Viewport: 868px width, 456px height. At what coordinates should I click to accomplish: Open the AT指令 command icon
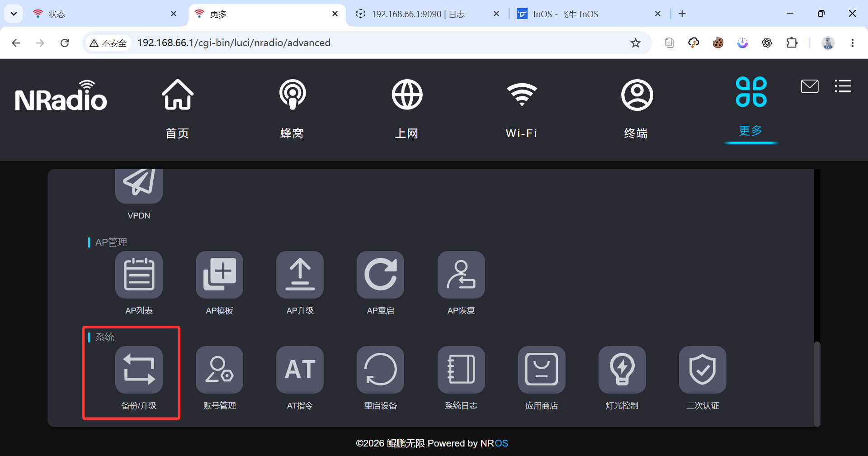(x=300, y=370)
